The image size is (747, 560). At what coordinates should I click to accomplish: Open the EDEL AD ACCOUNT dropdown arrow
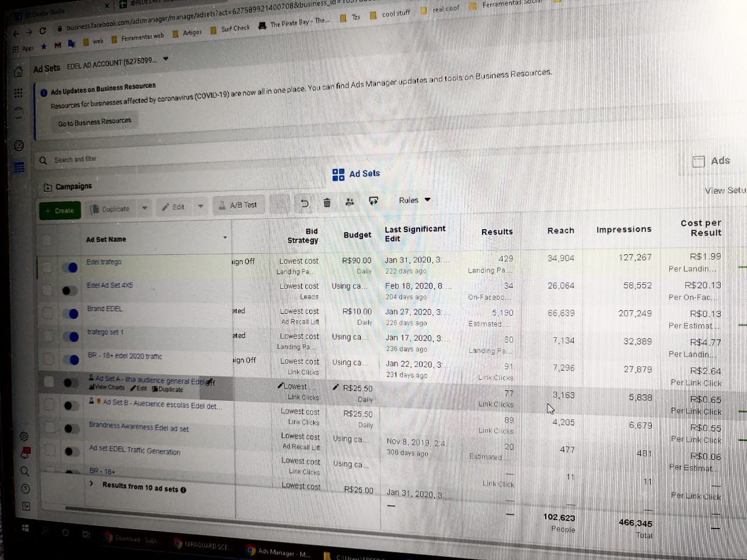pos(166,59)
